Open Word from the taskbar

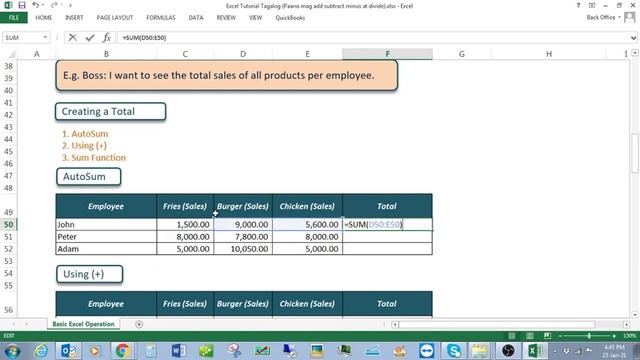point(178,351)
